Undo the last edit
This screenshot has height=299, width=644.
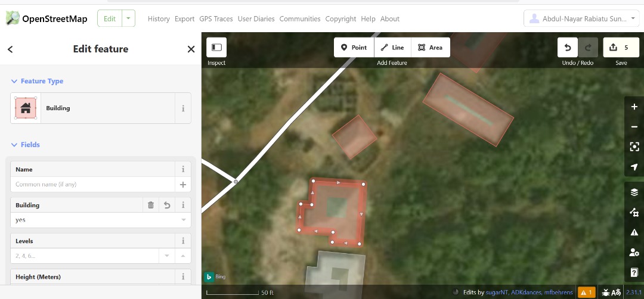pyautogui.click(x=568, y=48)
